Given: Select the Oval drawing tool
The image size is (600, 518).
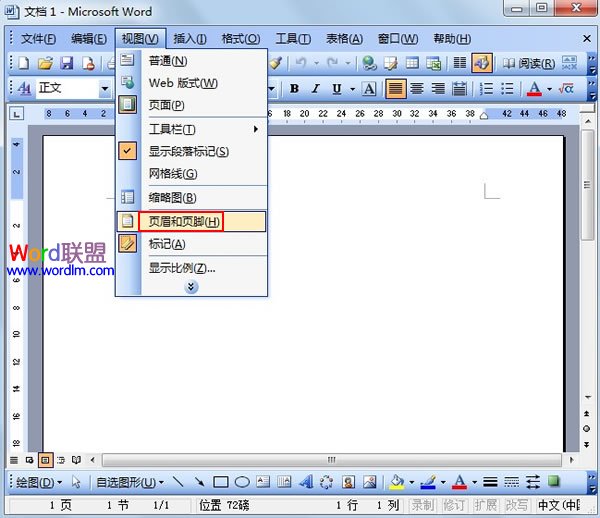Looking at the screenshot, I should point(242,482).
